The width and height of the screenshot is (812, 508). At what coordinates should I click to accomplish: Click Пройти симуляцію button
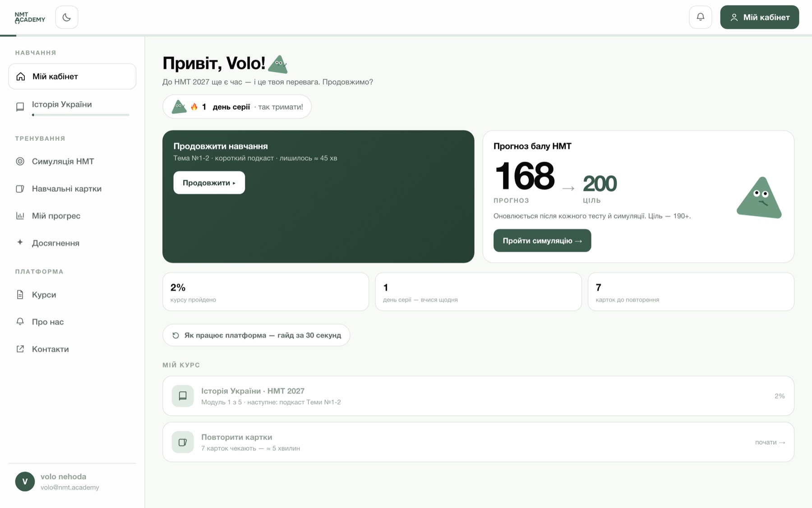[x=542, y=240]
